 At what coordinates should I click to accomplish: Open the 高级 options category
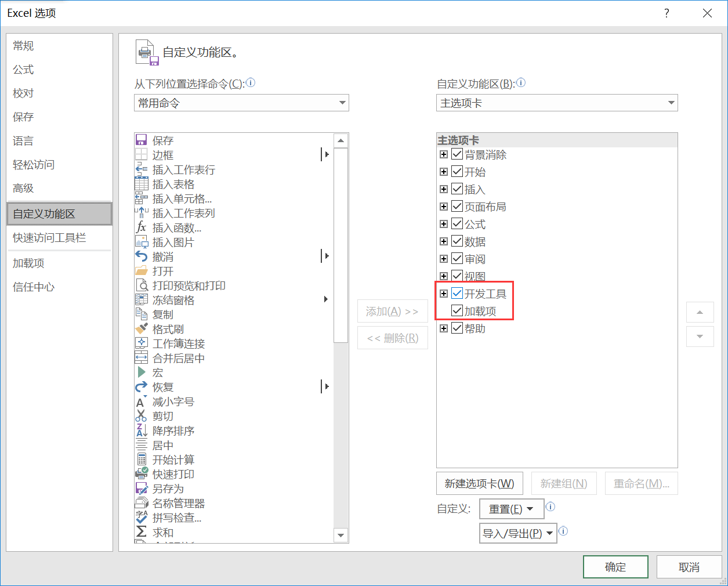(59, 188)
